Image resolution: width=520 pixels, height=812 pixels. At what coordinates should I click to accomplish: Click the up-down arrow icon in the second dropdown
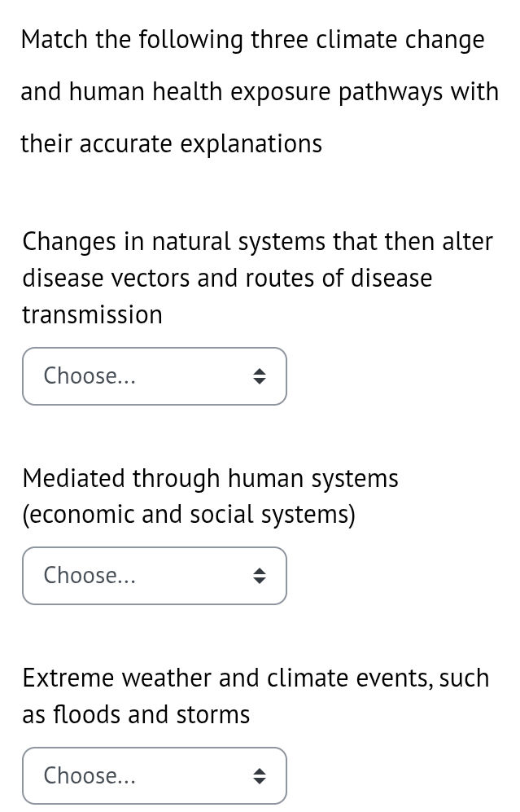coord(259,576)
